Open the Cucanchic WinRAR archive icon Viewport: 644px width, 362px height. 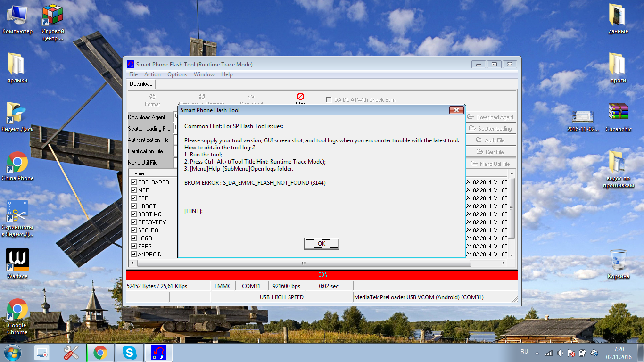click(x=618, y=113)
